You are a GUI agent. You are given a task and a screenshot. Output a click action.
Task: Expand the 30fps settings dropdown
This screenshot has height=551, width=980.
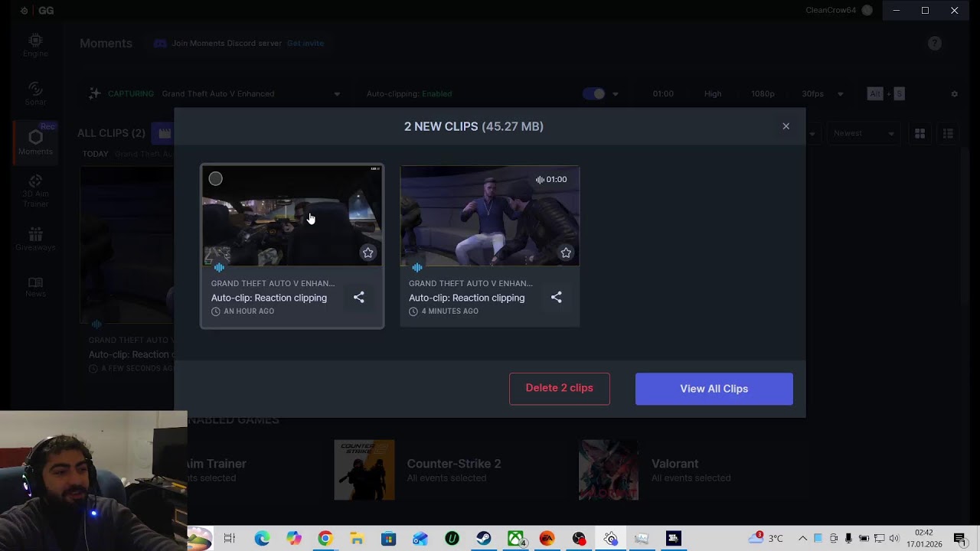840,94
